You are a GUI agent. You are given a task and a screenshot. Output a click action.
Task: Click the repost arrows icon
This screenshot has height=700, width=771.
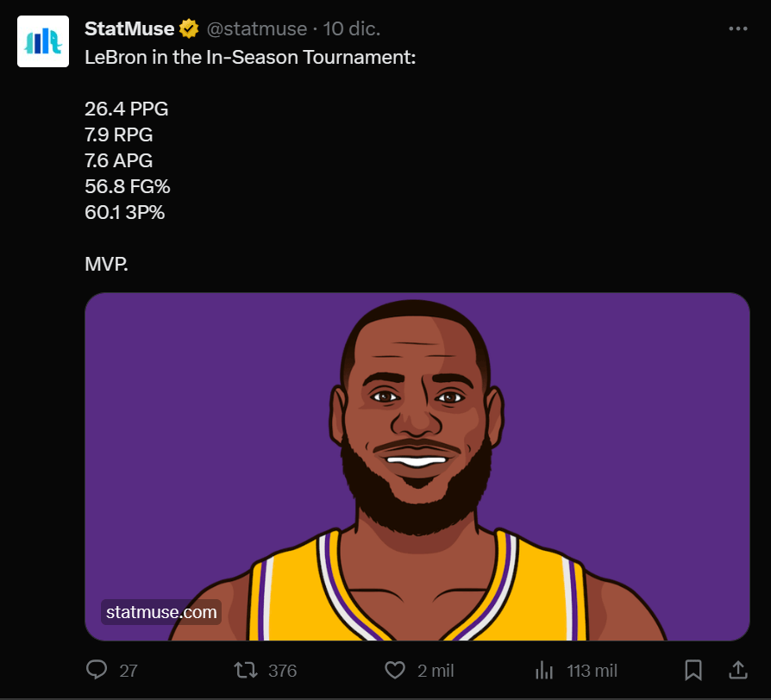tap(245, 670)
